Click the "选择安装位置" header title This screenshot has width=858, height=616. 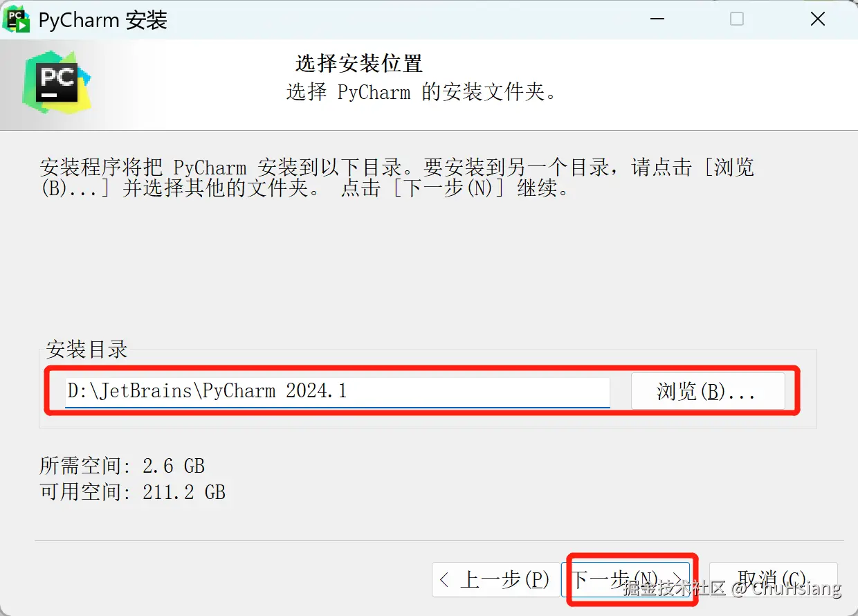click(x=359, y=64)
